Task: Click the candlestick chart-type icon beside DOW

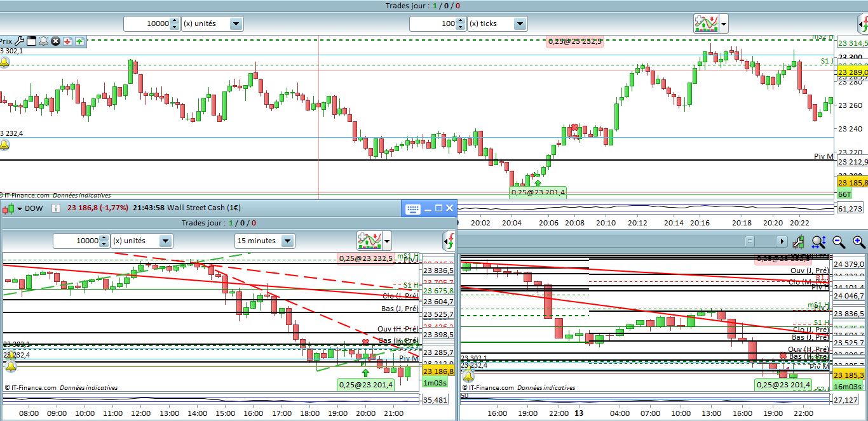Action: pos(9,208)
